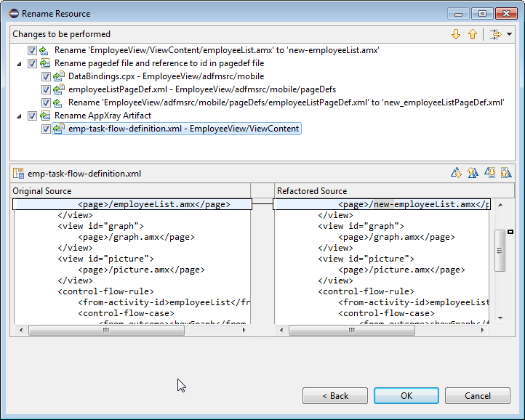
Task: Click rename icon beside employeeList.amx row
Action: pos(44,51)
